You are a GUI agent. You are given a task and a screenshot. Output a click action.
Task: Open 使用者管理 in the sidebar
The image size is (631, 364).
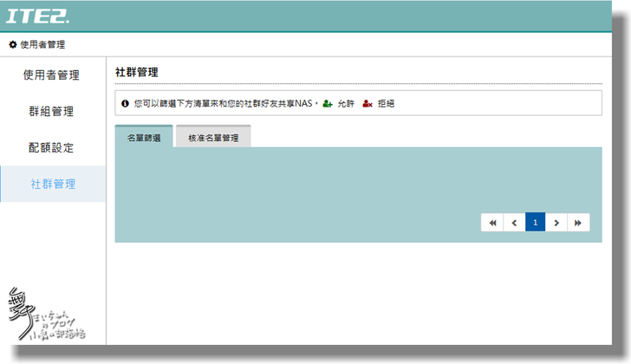click(x=51, y=75)
